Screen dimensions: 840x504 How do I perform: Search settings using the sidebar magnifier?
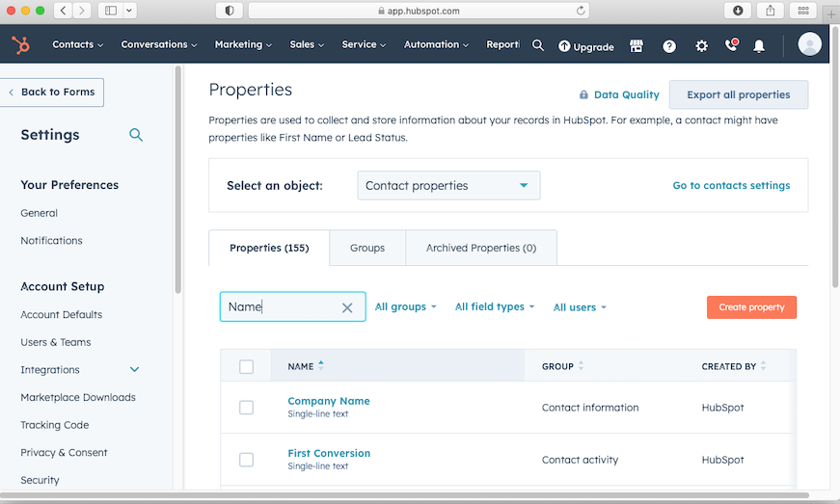tap(136, 135)
